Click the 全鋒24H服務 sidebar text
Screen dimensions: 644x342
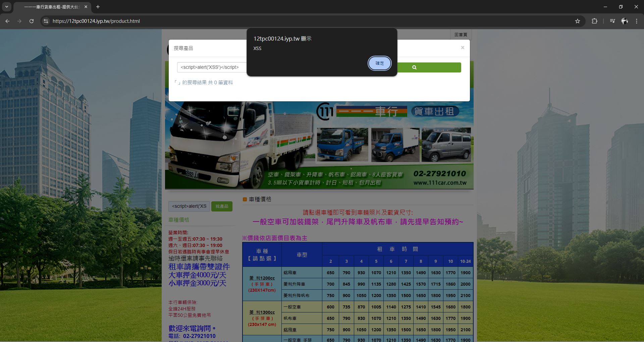[182, 309]
